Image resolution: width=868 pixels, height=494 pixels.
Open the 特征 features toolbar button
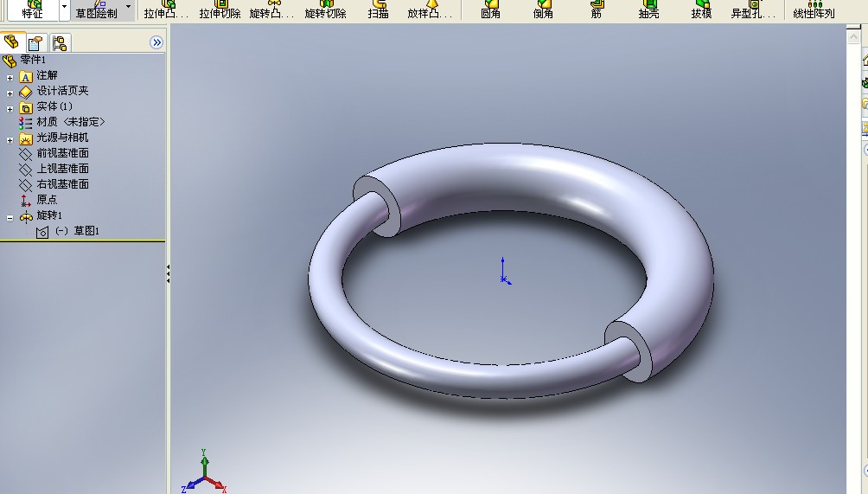(x=32, y=10)
